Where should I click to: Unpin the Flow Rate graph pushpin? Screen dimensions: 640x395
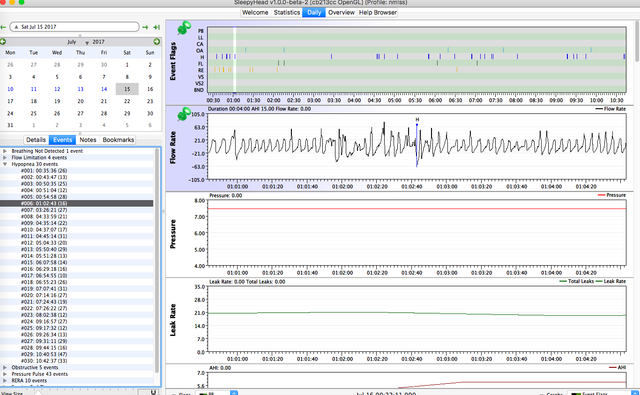click(184, 114)
